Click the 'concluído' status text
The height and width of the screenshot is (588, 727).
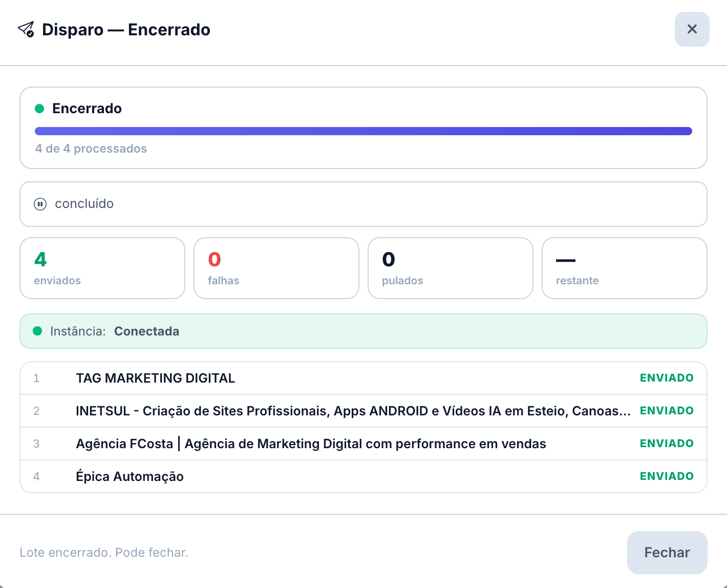pos(84,204)
